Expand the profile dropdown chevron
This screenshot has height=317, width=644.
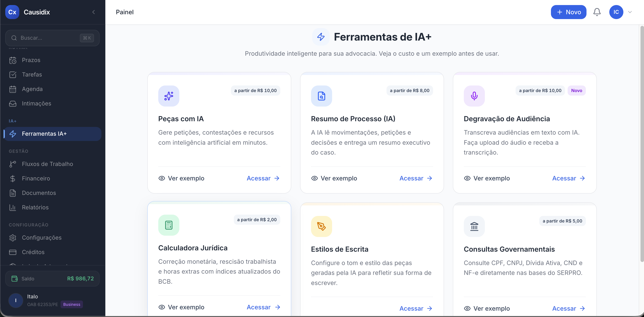pyautogui.click(x=630, y=12)
